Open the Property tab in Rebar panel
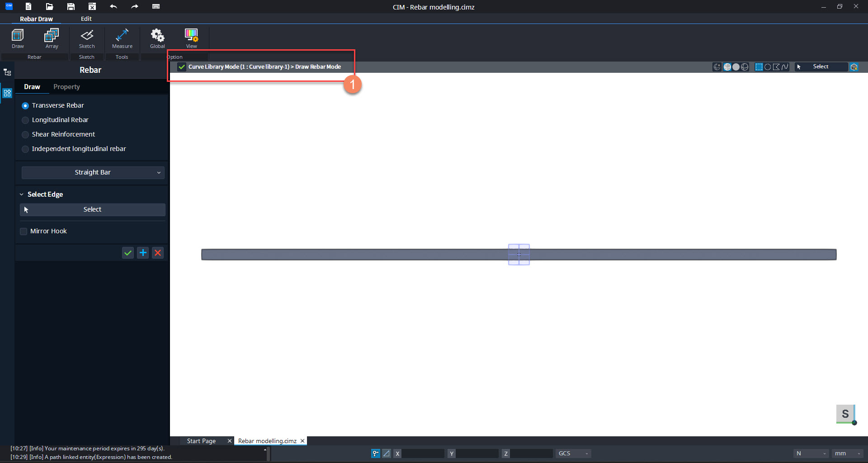This screenshot has height=463, width=868. pyautogui.click(x=66, y=87)
